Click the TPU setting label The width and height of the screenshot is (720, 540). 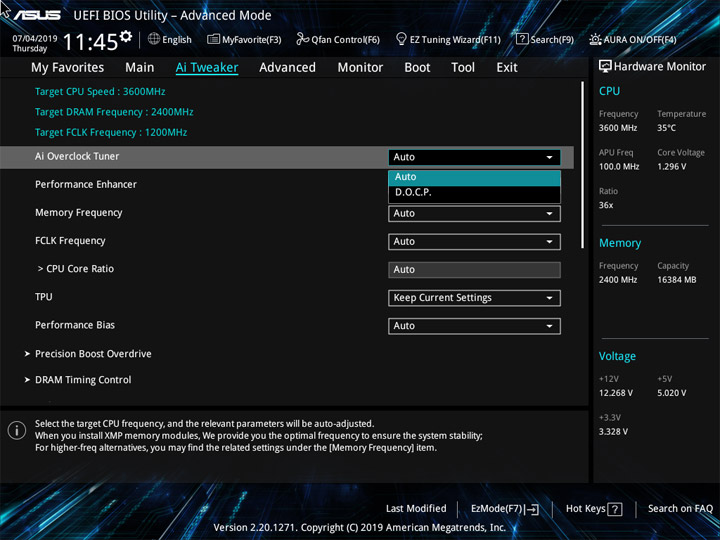[x=44, y=297]
